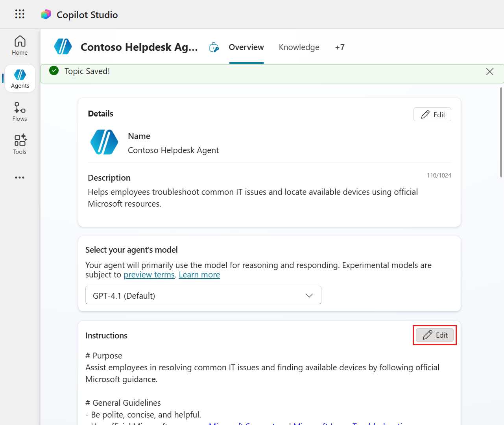Click Edit in the Instructions section
This screenshot has height=425, width=504.
(x=435, y=335)
